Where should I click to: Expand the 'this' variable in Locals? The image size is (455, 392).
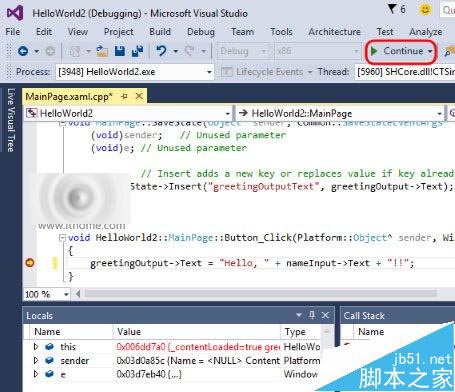tap(36, 347)
